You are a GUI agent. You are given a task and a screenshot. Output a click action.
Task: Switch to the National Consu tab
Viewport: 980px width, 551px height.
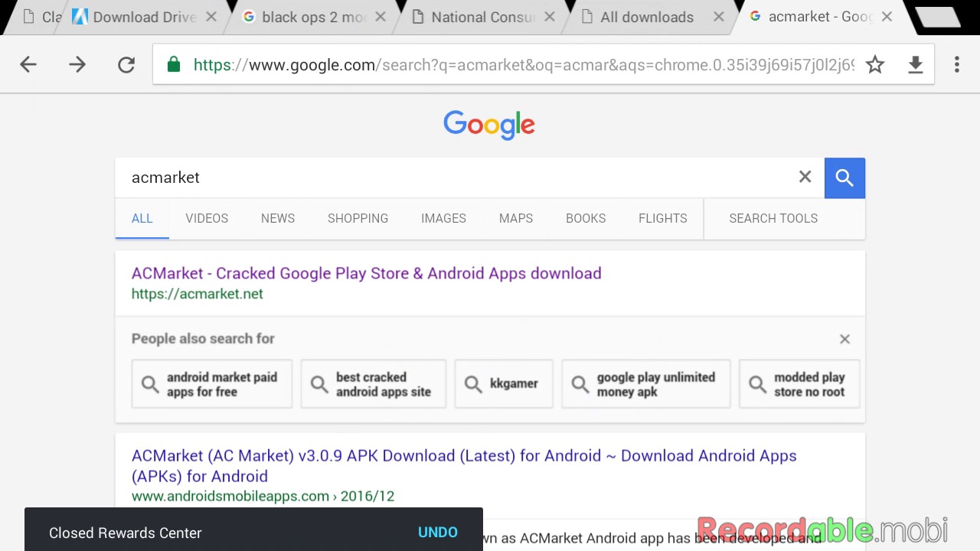tap(482, 17)
